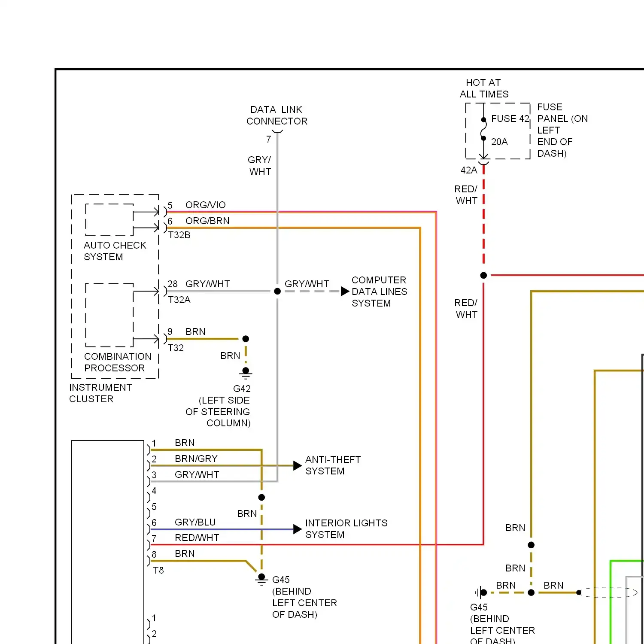Click the G42 ground symbol
Viewport: 644px width, 644px height.
point(246,373)
